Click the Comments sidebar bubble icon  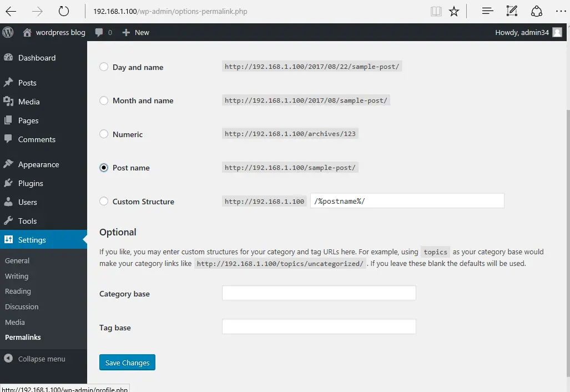[x=8, y=139]
